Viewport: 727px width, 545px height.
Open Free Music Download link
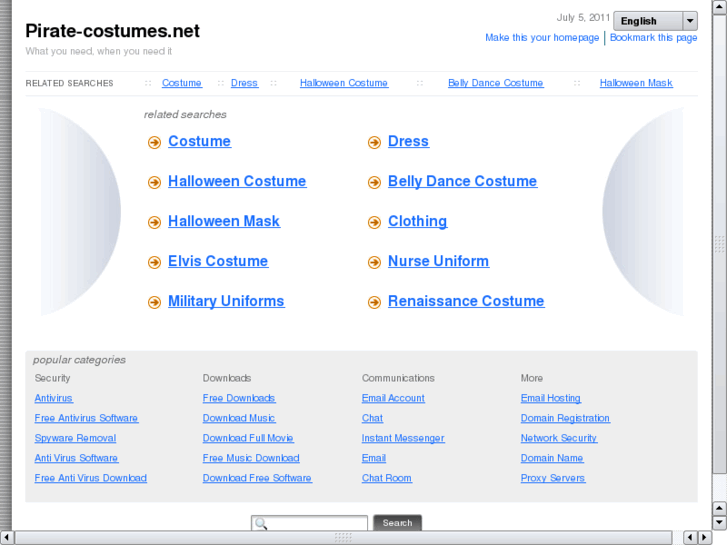[251, 458]
